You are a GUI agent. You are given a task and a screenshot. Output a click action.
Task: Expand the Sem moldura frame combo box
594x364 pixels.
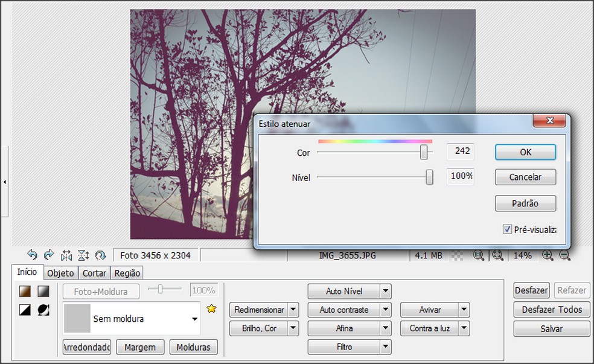[194, 319]
